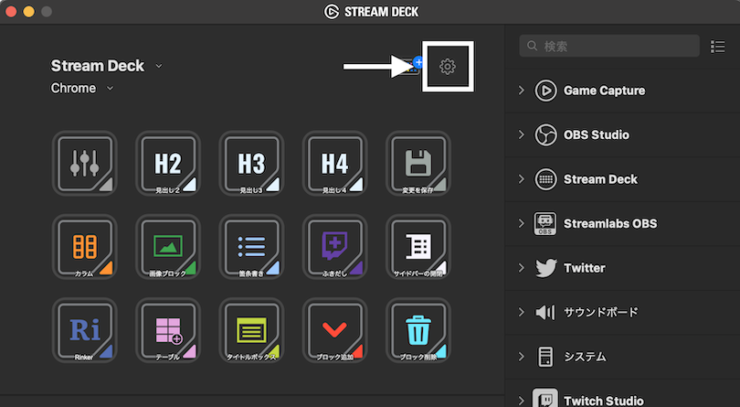Select the orange columns key
Image resolution: width=740 pixels, height=407 pixels.
[x=85, y=247]
